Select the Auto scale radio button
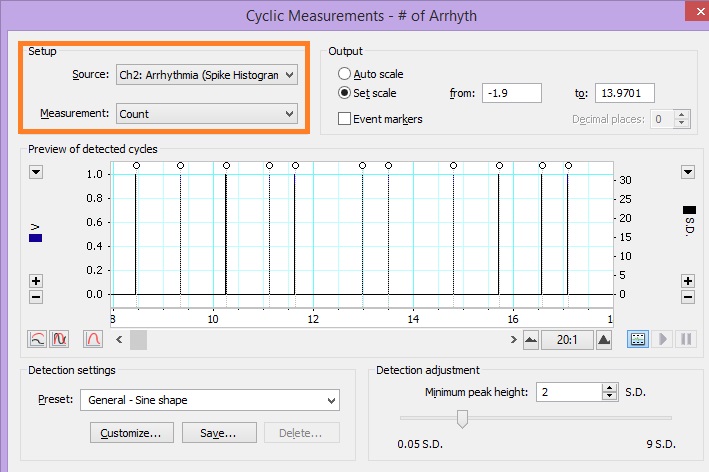 pos(345,74)
